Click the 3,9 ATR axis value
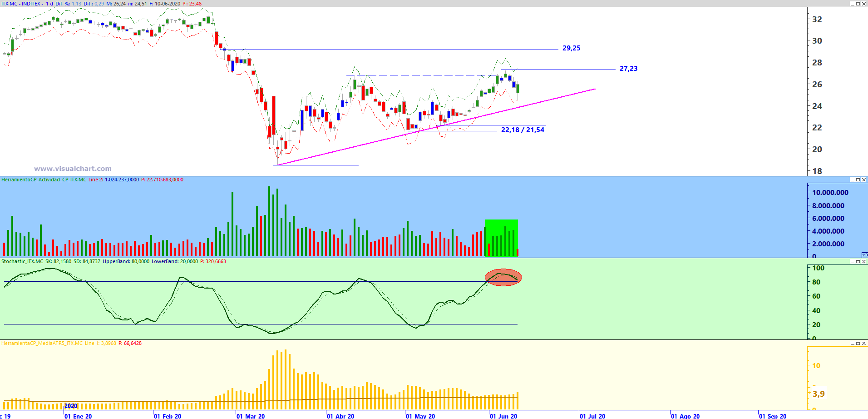The height and width of the screenshot is (419, 868). (819, 394)
